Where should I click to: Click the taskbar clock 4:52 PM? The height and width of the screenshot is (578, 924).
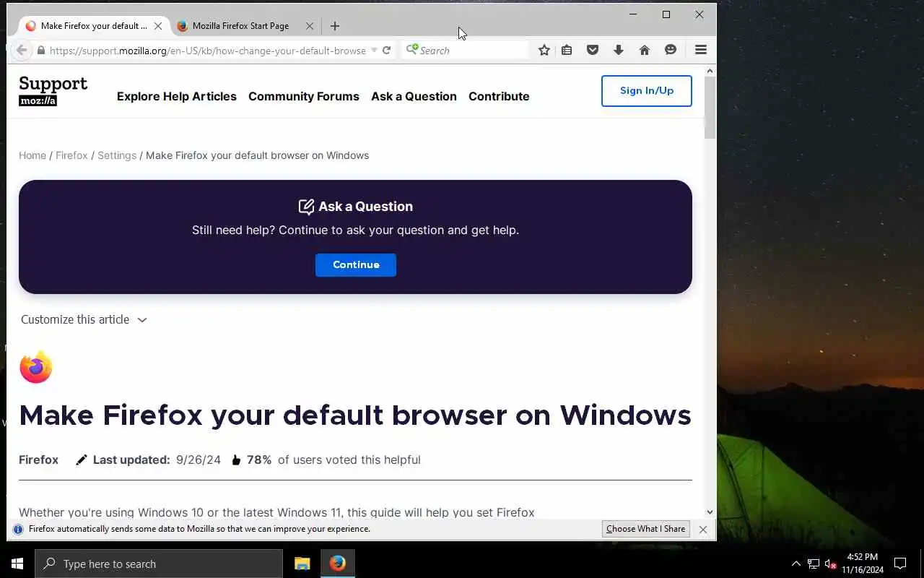click(863, 564)
